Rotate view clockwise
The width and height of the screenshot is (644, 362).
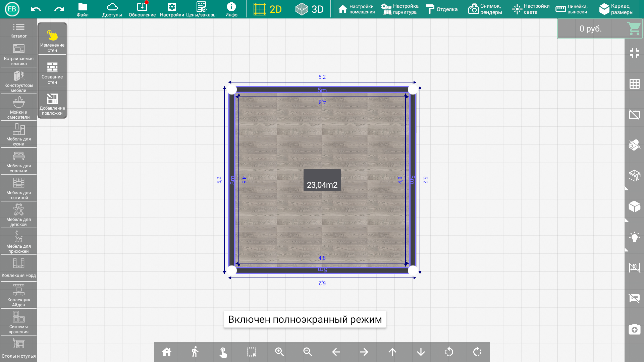coord(477,352)
